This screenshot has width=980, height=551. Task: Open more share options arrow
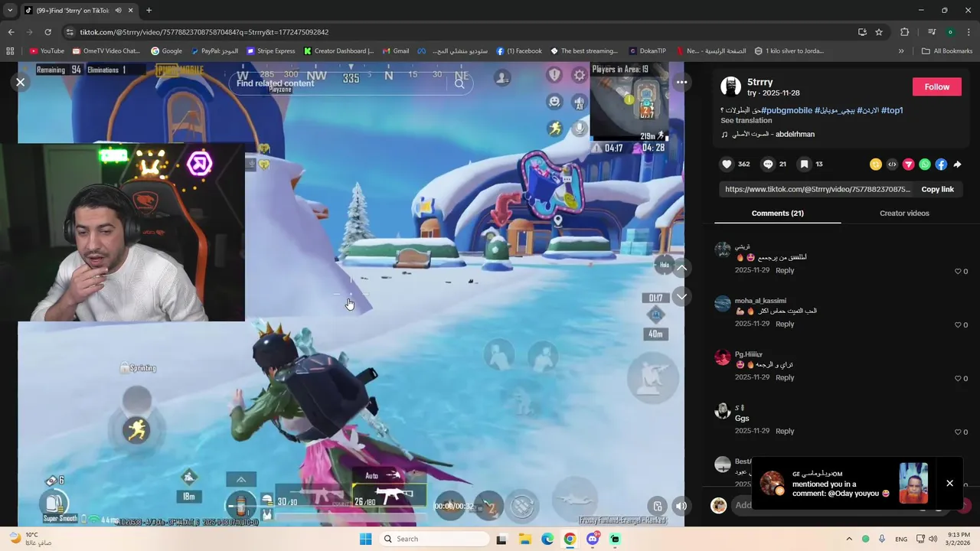(957, 164)
